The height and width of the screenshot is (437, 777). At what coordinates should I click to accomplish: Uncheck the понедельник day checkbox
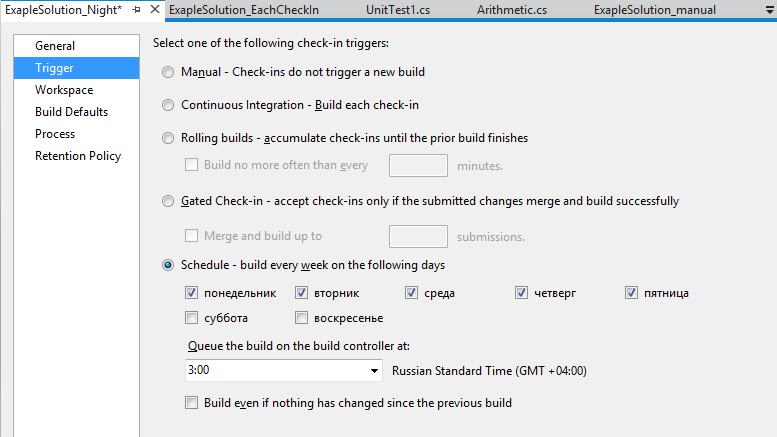click(x=192, y=293)
